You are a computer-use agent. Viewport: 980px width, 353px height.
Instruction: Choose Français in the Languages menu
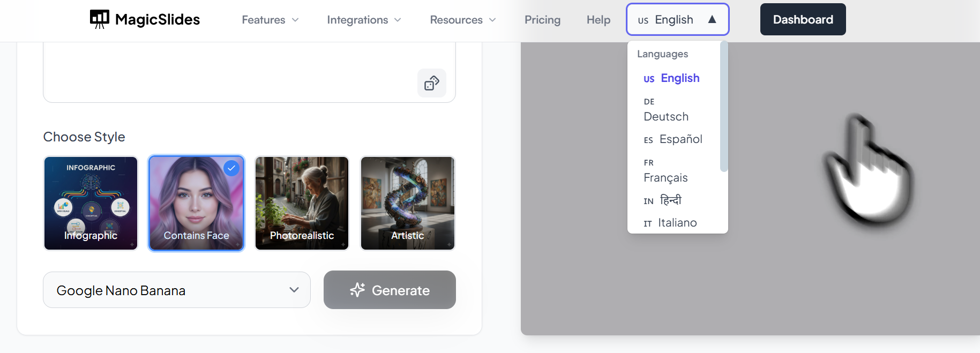click(665, 177)
